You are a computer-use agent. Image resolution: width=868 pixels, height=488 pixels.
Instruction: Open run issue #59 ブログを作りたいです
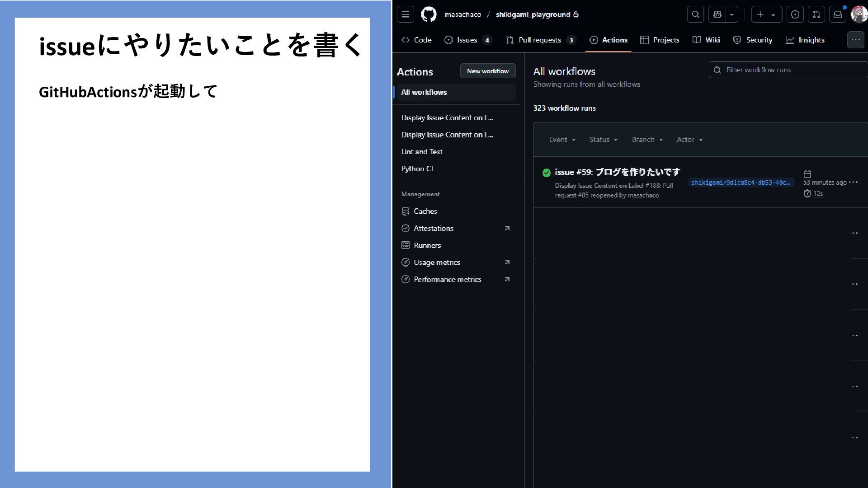pyautogui.click(x=618, y=172)
